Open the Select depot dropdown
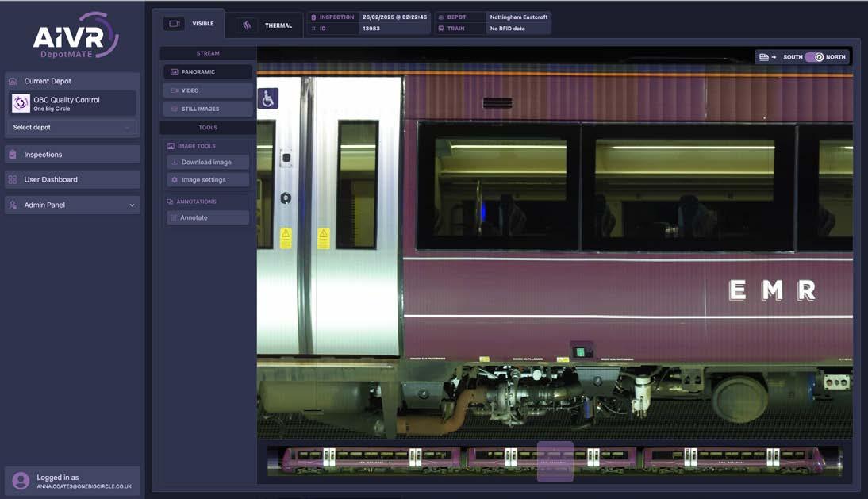Image resolution: width=868 pixels, height=499 pixels. (x=72, y=127)
